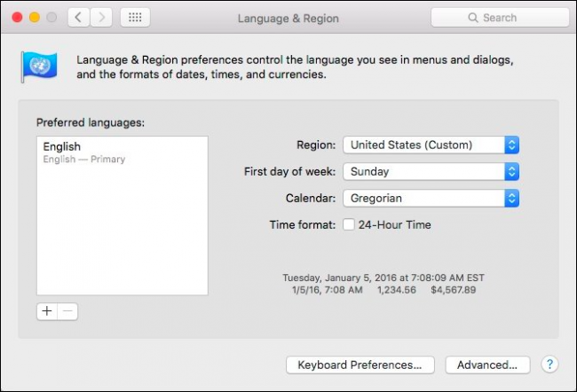Focus the Search field
This screenshot has width=577, height=392.
[x=500, y=18]
